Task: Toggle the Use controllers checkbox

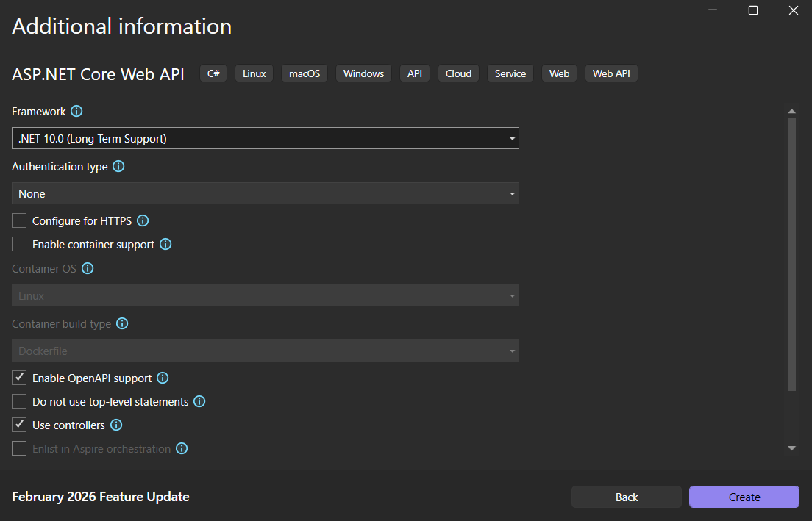Action: 19,425
